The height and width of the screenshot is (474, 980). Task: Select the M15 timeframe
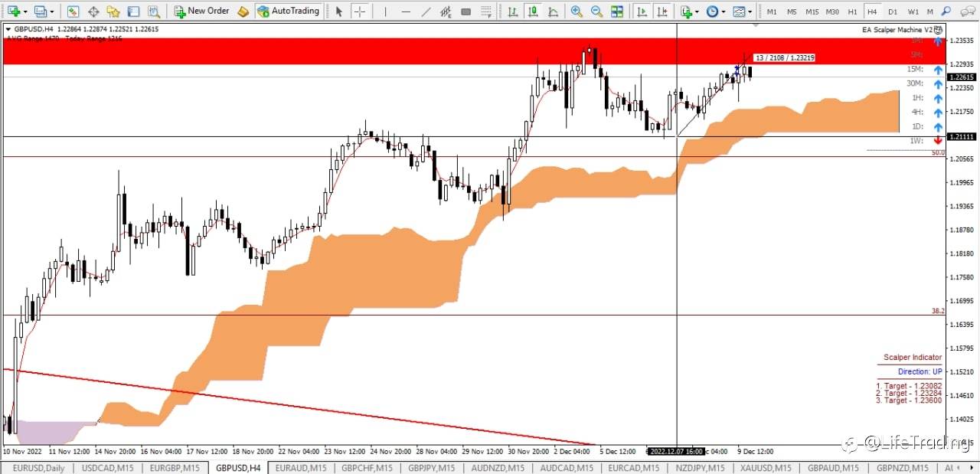812,11
